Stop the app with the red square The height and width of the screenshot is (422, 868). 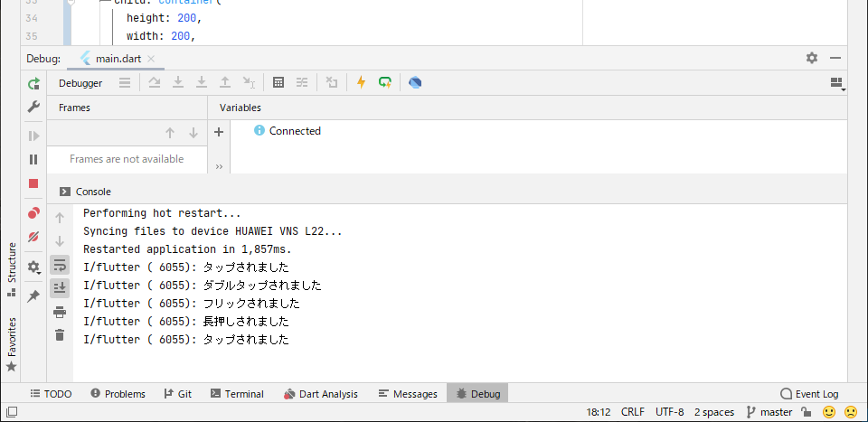tap(33, 183)
